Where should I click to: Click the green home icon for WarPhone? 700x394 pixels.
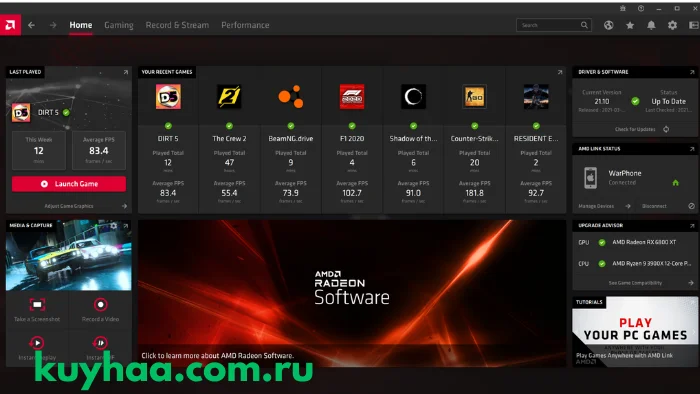coord(675,182)
